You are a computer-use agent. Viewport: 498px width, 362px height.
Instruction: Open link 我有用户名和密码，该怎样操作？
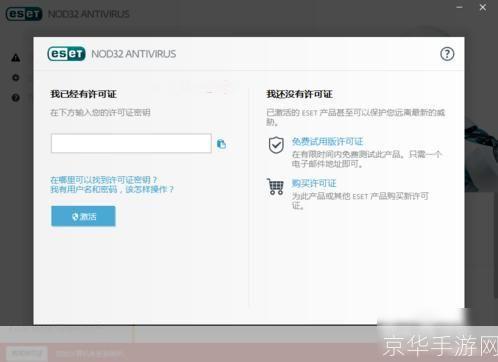tap(112, 189)
